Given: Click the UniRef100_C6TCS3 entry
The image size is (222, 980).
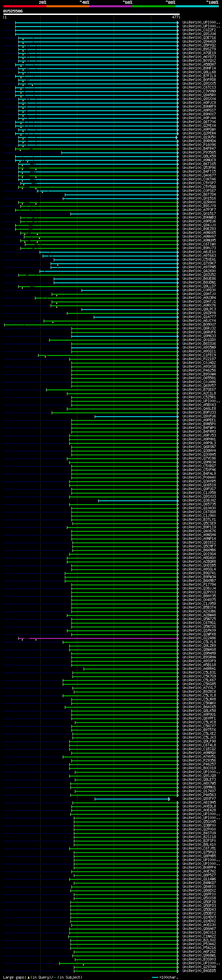Looking at the screenshot, I should [x=199, y=87].
